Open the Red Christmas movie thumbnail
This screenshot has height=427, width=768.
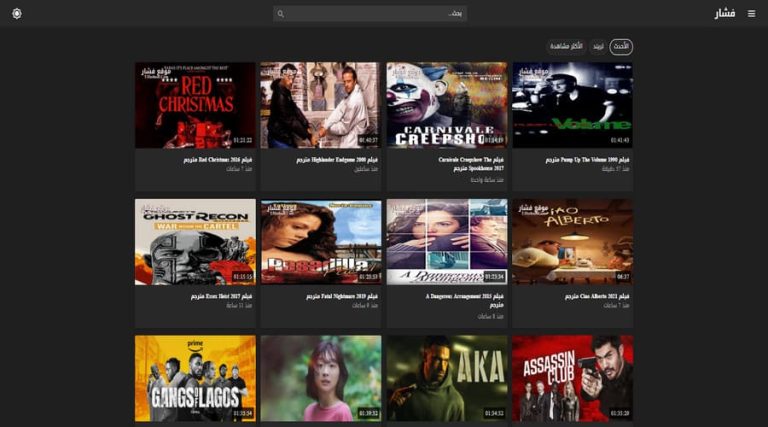[x=195, y=105]
